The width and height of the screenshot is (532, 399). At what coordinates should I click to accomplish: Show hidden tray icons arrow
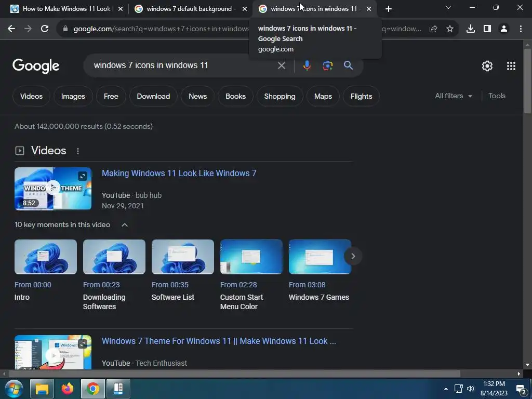point(446,389)
